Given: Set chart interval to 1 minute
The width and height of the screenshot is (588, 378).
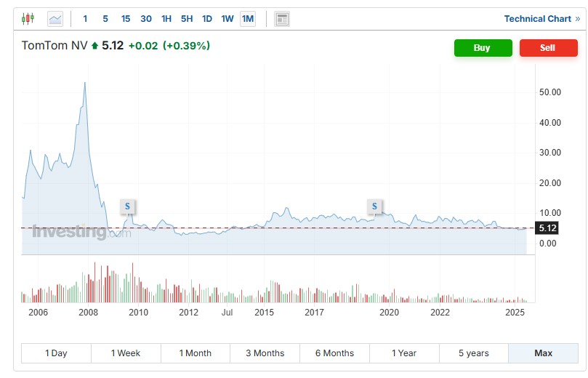Looking at the screenshot, I should (x=86, y=19).
